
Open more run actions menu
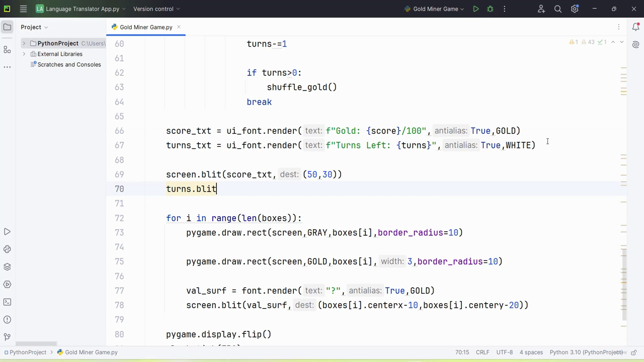(505, 9)
